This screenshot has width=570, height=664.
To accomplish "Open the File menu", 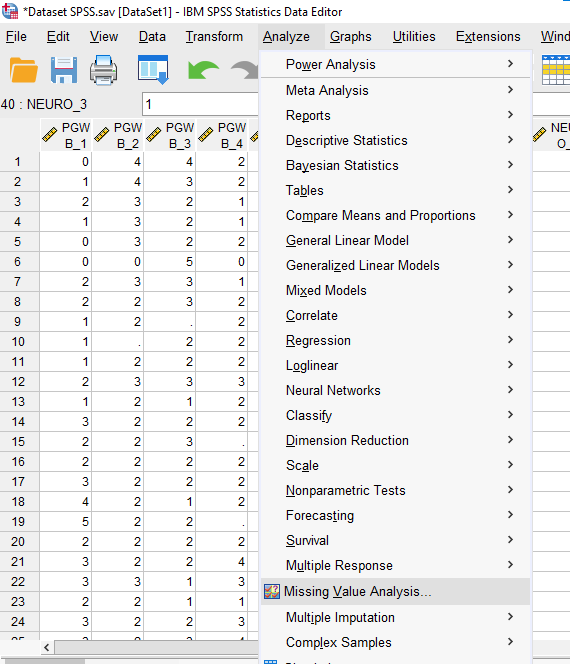I will pyautogui.click(x=16, y=37).
